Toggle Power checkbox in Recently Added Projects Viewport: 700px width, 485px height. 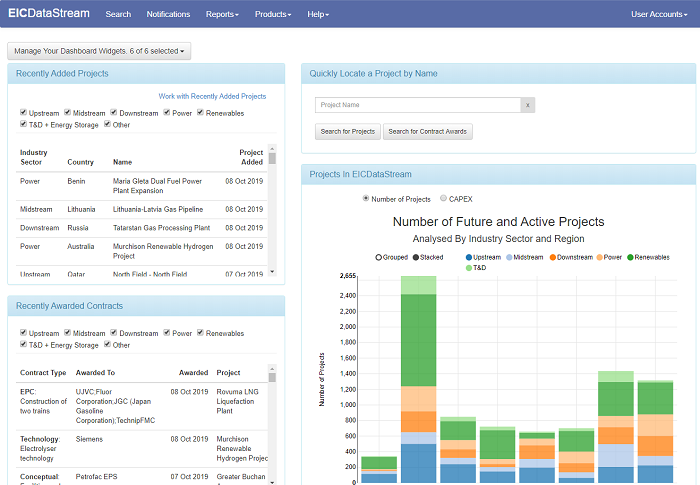(167, 112)
